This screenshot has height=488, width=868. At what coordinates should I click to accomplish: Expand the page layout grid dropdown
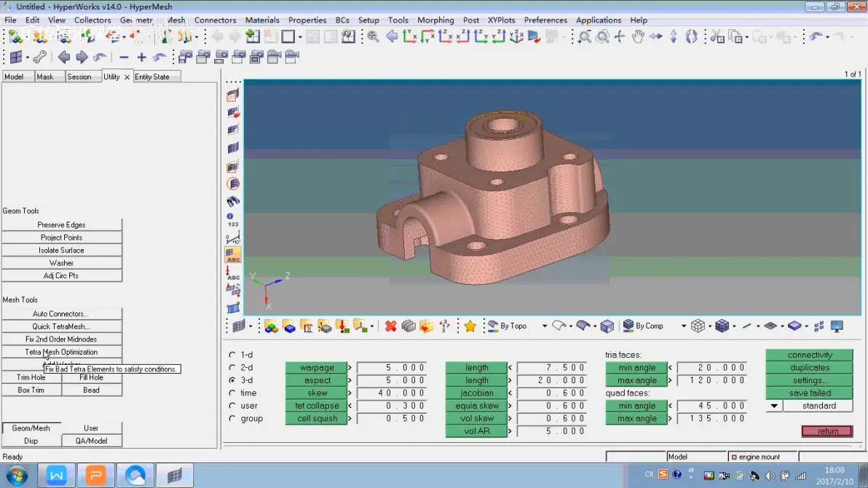pos(27,57)
